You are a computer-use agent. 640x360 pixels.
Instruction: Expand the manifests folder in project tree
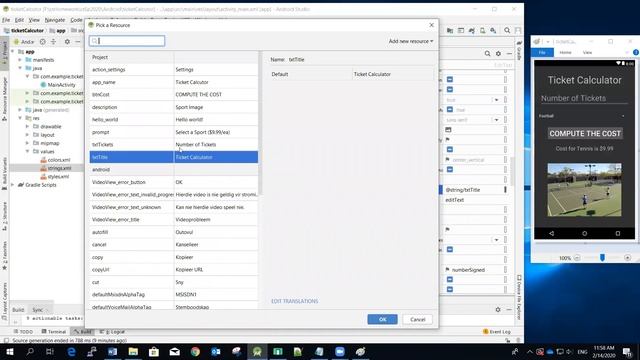click(x=20, y=60)
